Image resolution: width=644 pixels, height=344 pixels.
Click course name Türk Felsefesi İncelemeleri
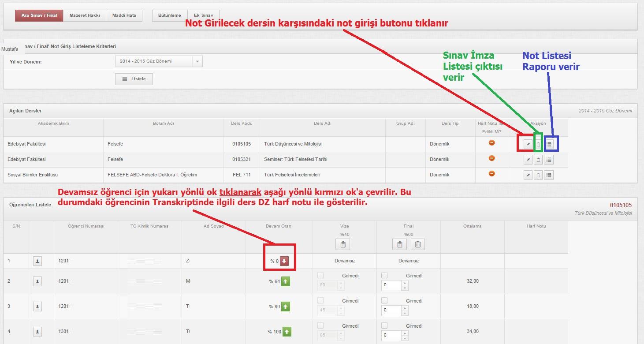292,175
